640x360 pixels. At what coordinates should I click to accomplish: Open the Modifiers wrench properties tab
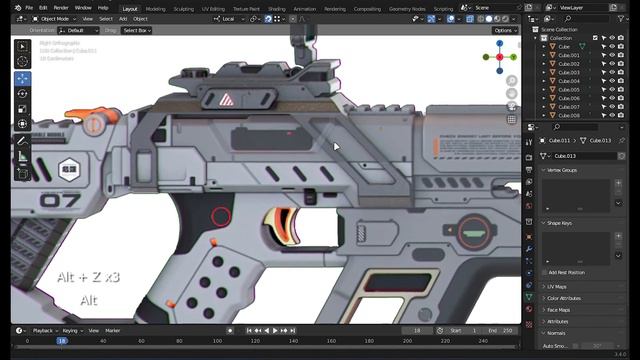coord(529,249)
